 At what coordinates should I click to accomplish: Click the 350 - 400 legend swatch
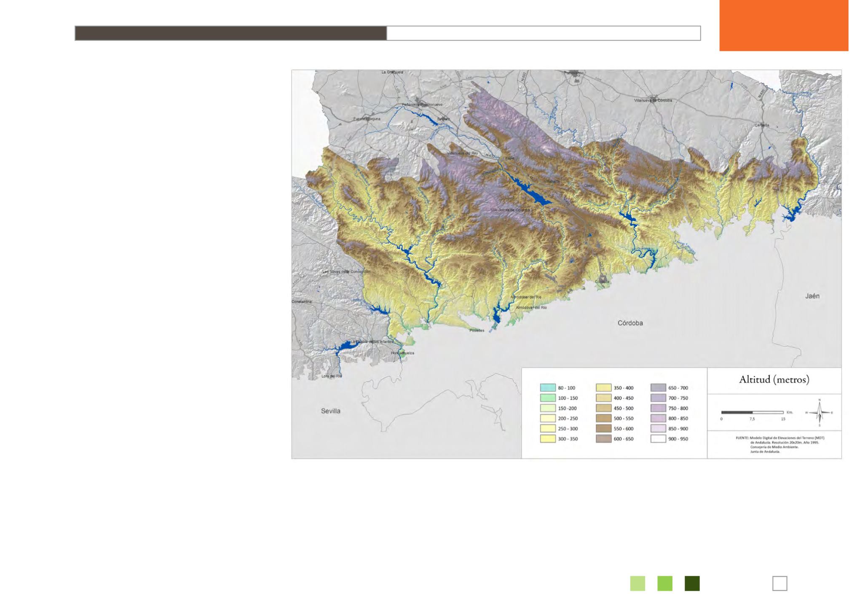(x=603, y=388)
